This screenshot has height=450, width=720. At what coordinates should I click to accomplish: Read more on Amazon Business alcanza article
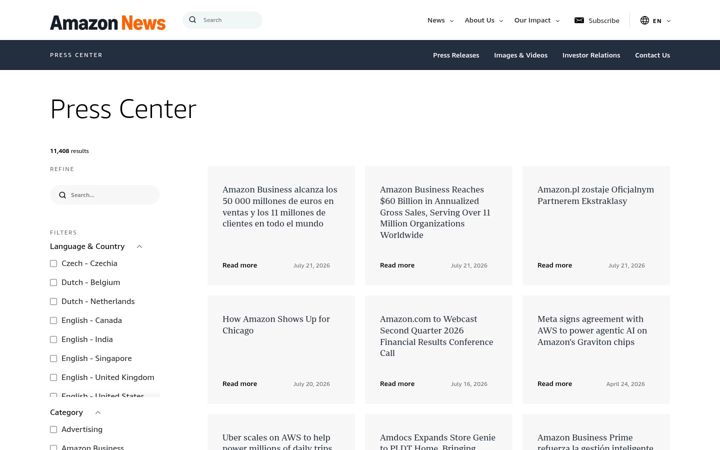(240, 265)
